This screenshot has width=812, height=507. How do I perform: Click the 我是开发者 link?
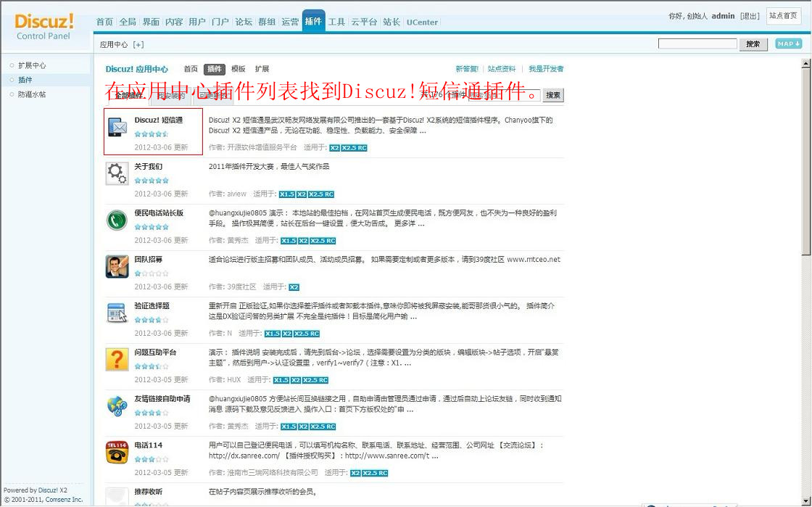546,69
